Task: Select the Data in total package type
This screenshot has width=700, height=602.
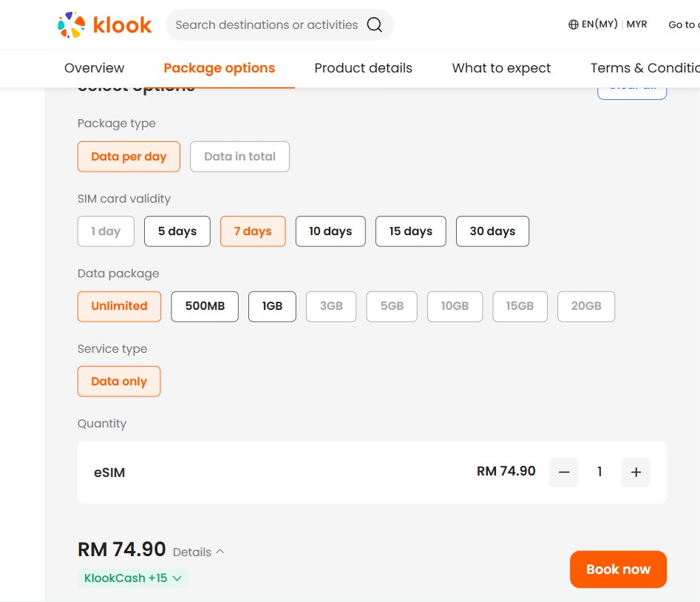Action: (239, 157)
